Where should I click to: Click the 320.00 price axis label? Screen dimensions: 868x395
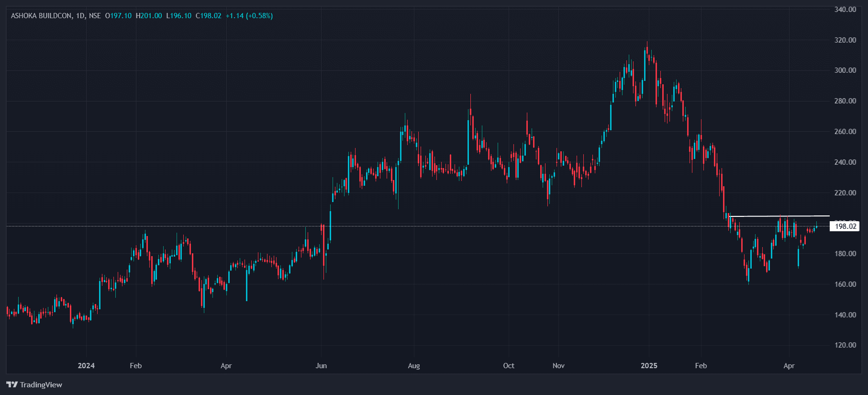845,40
